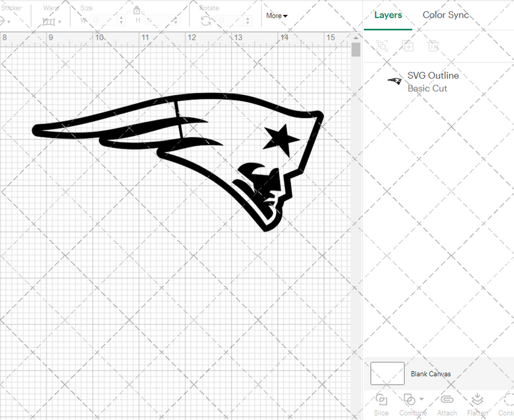This screenshot has width=514, height=420.
Task: Increase width using the W stepper arrow
Action: [x=121, y=17]
